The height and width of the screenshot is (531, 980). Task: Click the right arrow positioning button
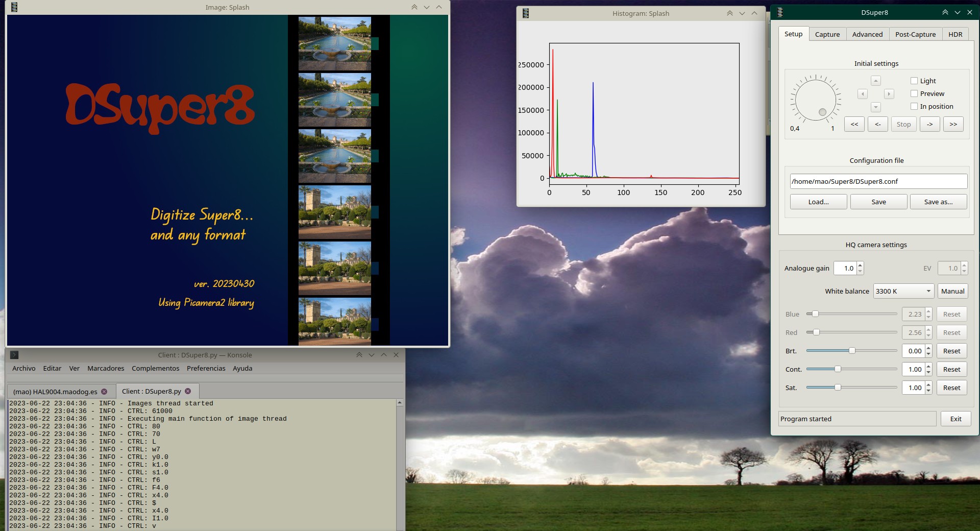(x=889, y=94)
